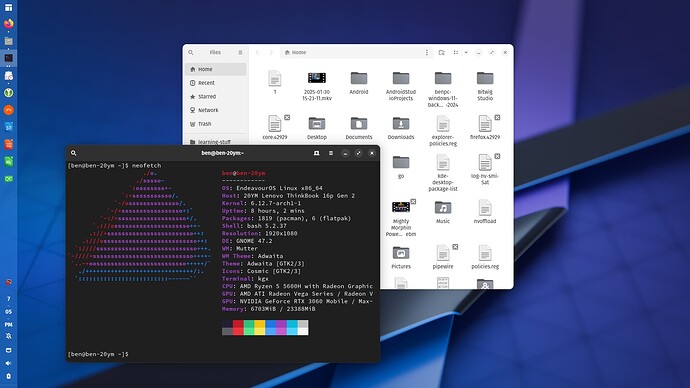The height and width of the screenshot is (388, 690).
Task: Open the Files sidebar hamburger menu
Action: (x=240, y=52)
